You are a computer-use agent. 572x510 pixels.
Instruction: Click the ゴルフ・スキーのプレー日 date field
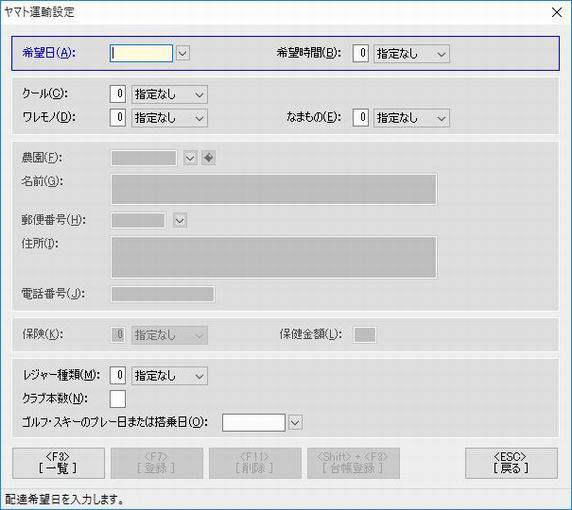[254, 422]
